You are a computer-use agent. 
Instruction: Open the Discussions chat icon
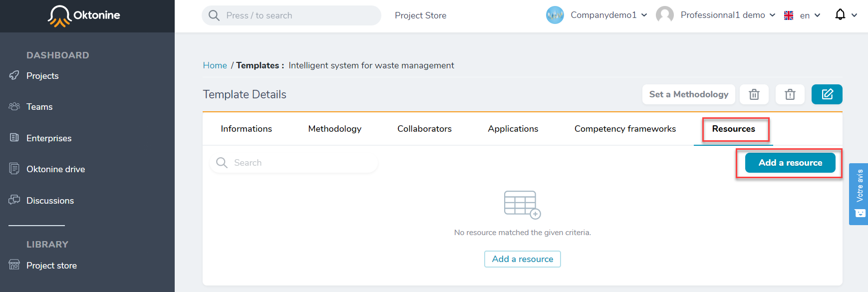click(x=14, y=200)
